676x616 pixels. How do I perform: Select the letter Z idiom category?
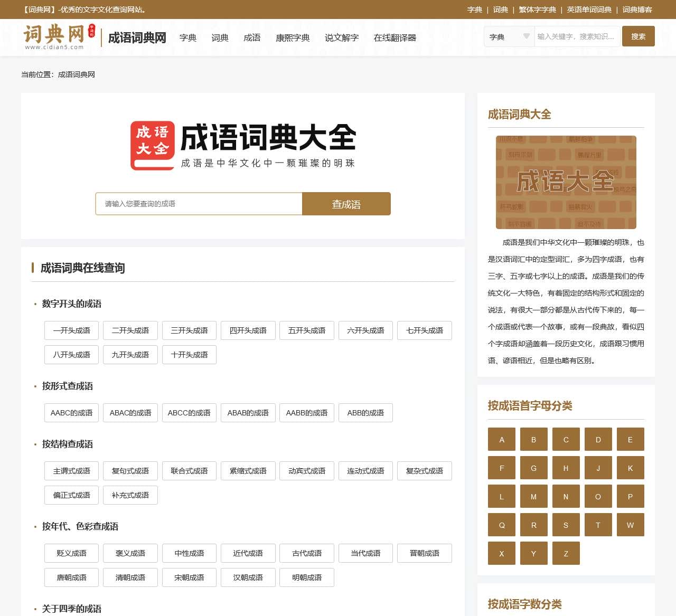click(566, 553)
